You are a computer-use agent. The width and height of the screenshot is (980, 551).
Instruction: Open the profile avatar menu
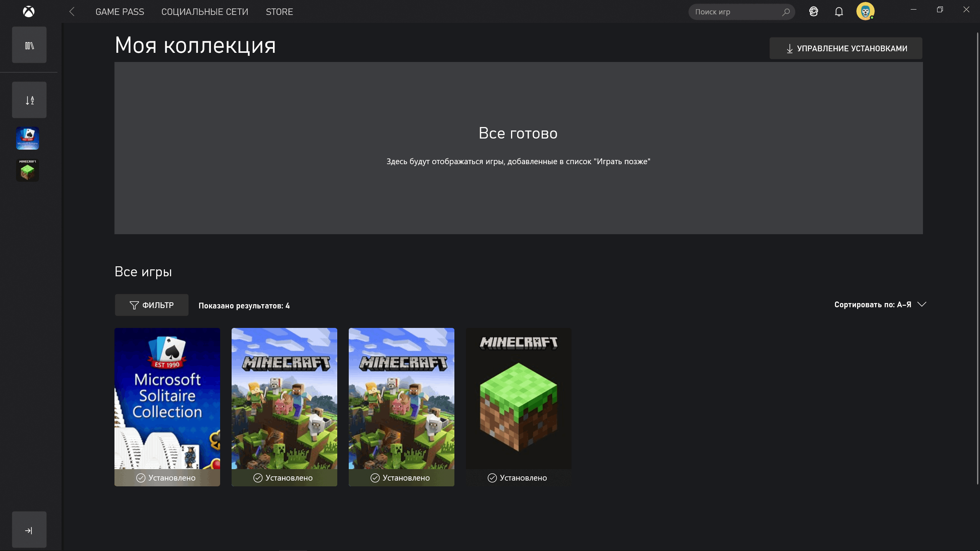click(x=866, y=11)
